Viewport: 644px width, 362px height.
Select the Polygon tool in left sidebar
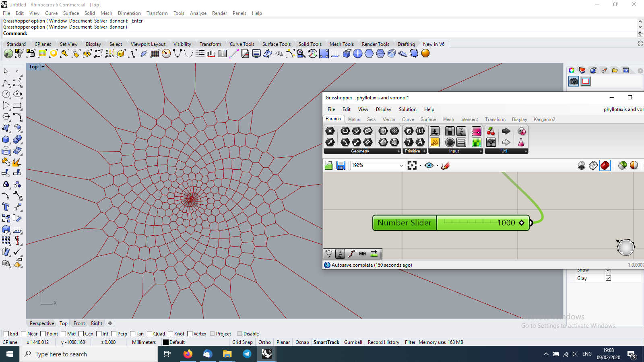[6, 117]
